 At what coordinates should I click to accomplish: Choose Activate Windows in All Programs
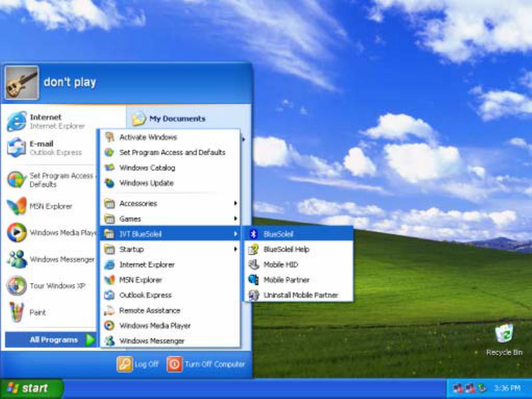click(x=170, y=137)
